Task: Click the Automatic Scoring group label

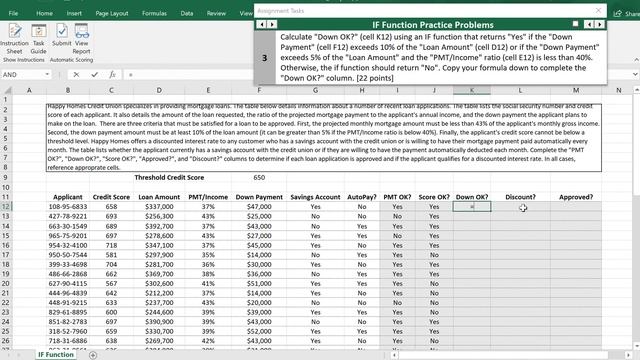Action: tap(71, 60)
